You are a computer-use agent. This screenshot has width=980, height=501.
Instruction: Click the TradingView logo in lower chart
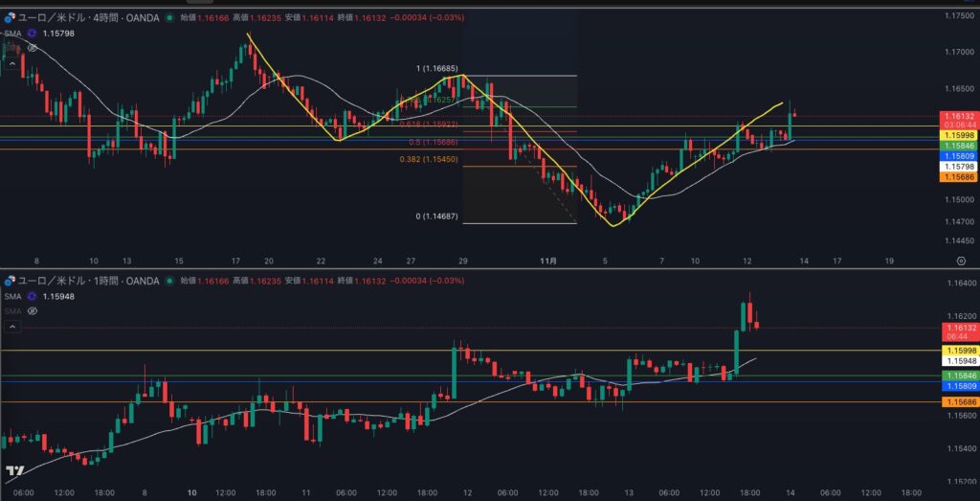coord(14,470)
